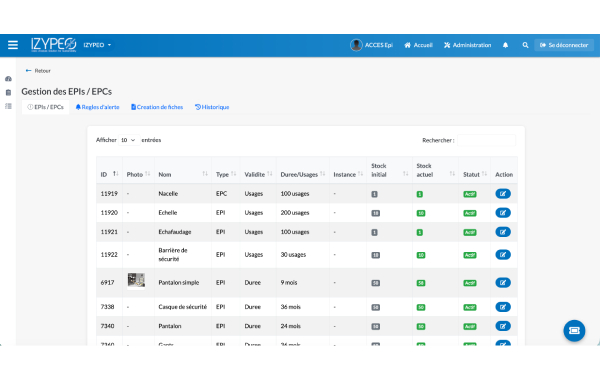Click Actif status badge for Echelle

pos(470,213)
